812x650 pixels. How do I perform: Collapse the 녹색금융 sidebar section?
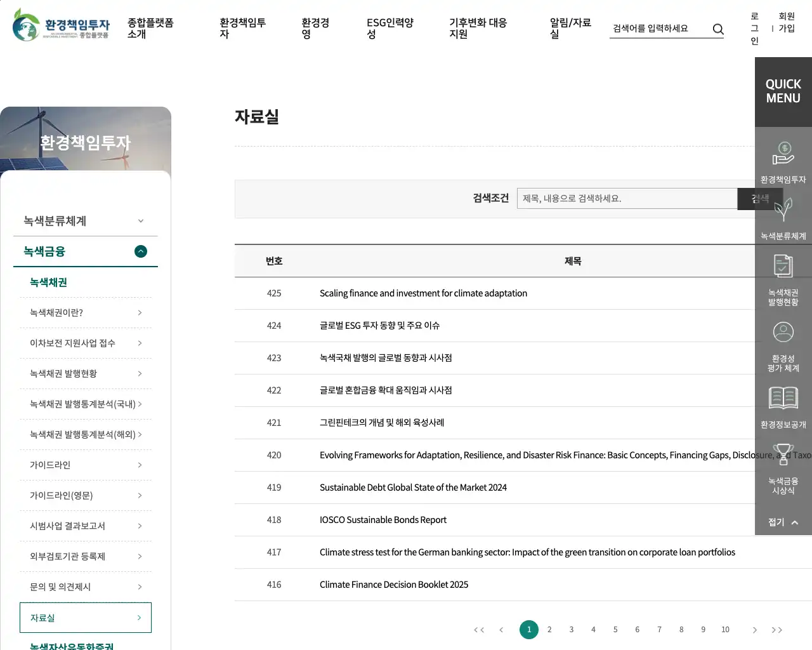coord(141,251)
